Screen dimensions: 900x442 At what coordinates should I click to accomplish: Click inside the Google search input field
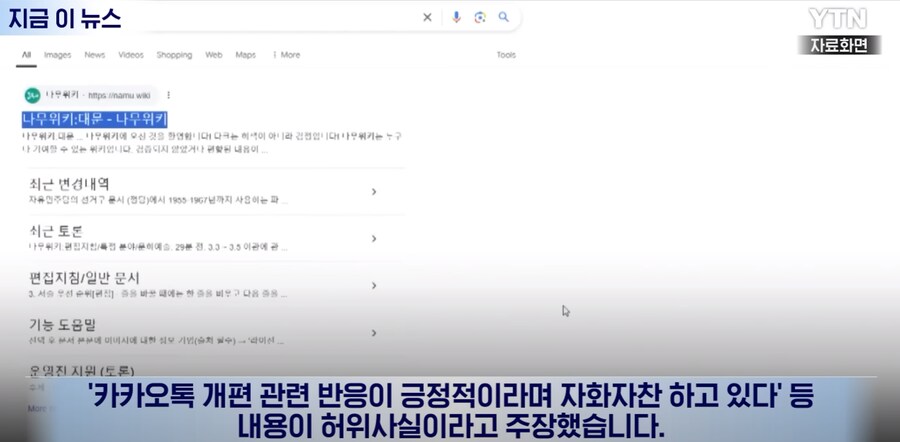click(x=250, y=17)
